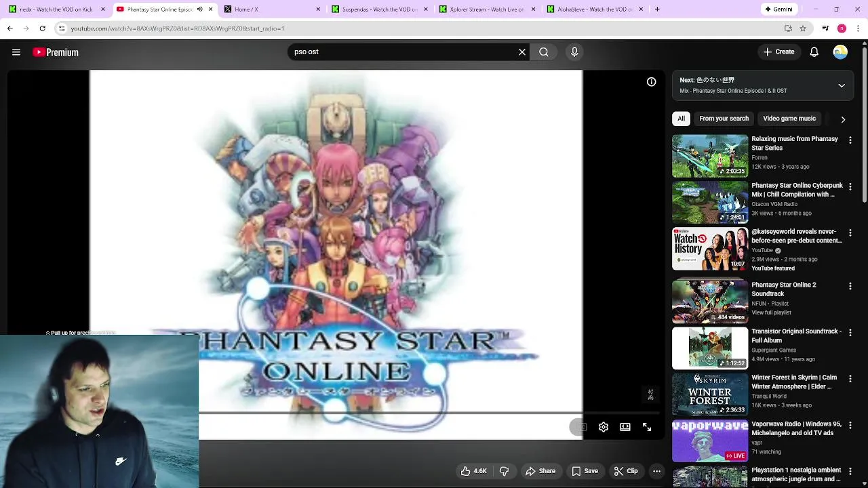The height and width of the screenshot is (488, 868).
Task: Start voice search with the microphone
Action: pyautogui.click(x=574, y=52)
